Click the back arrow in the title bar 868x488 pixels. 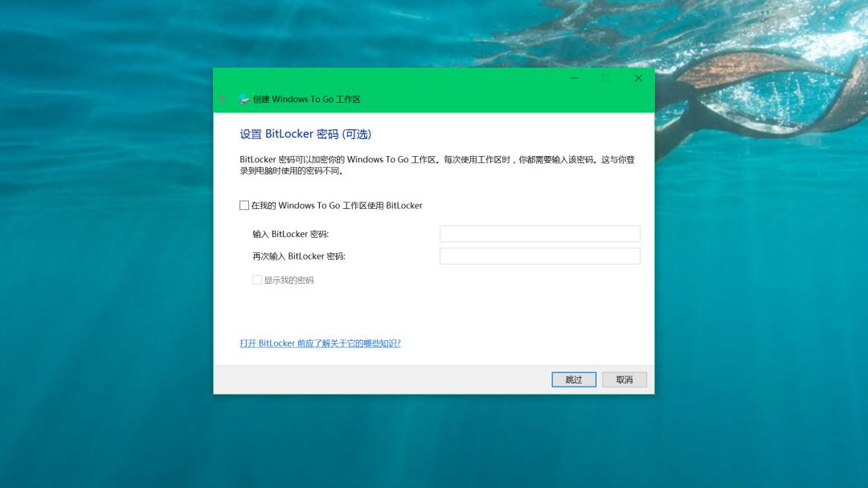click(223, 99)
